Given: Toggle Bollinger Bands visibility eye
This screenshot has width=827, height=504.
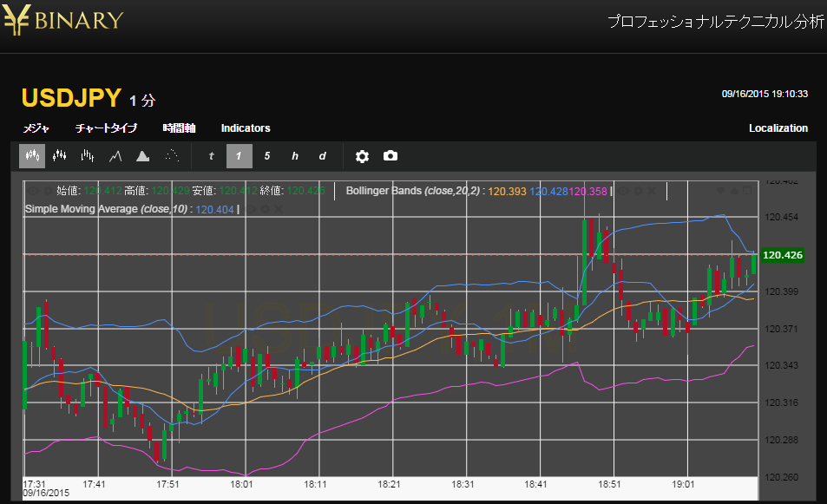Looking at the screenshot, I should point(623,191).
